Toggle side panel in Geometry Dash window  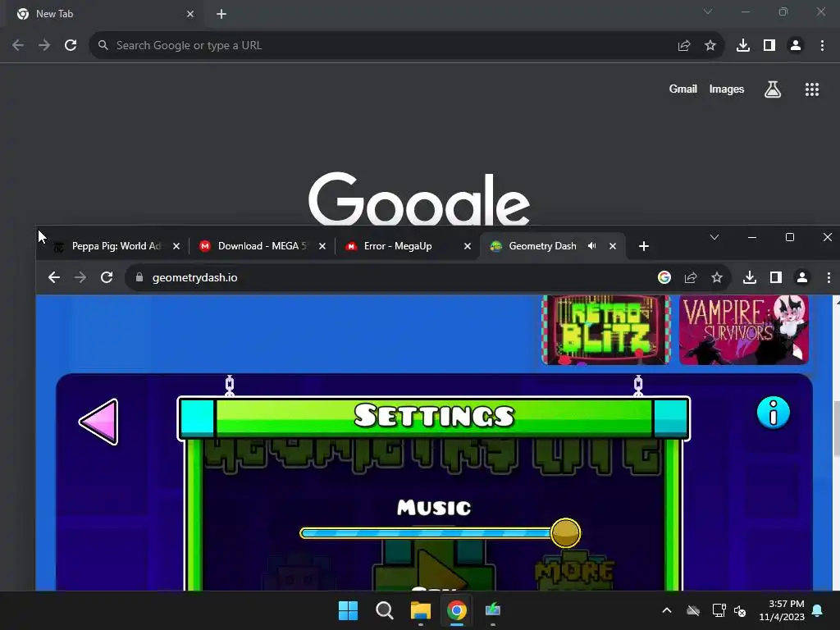[776, 277]
